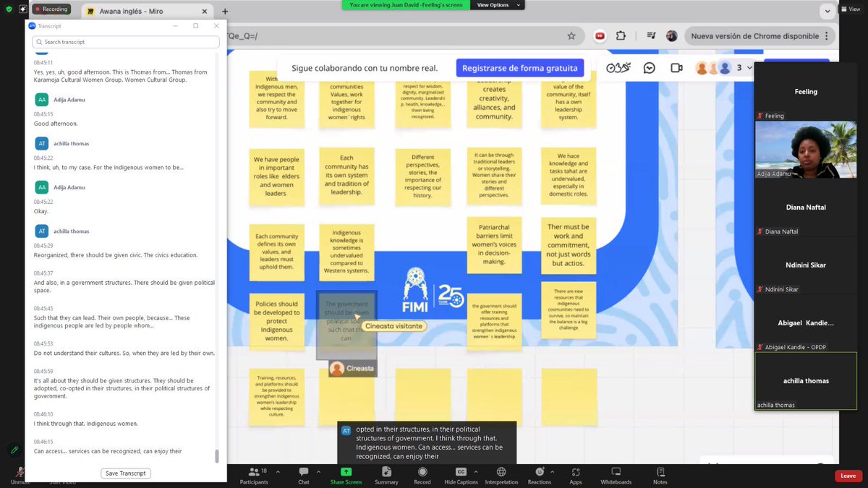Click the red Leave button

(x=848, y=476)
